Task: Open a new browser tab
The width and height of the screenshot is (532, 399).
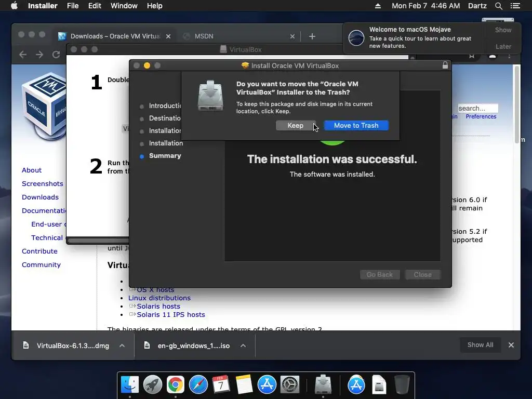Action: click(x=312, y=36)
